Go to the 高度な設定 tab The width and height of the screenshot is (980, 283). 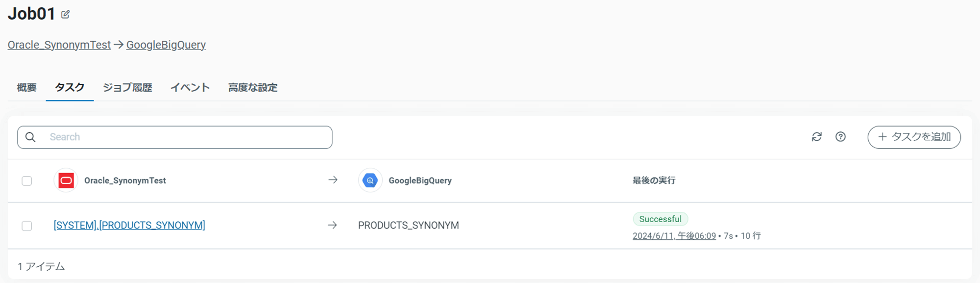(x=253, y=88)
